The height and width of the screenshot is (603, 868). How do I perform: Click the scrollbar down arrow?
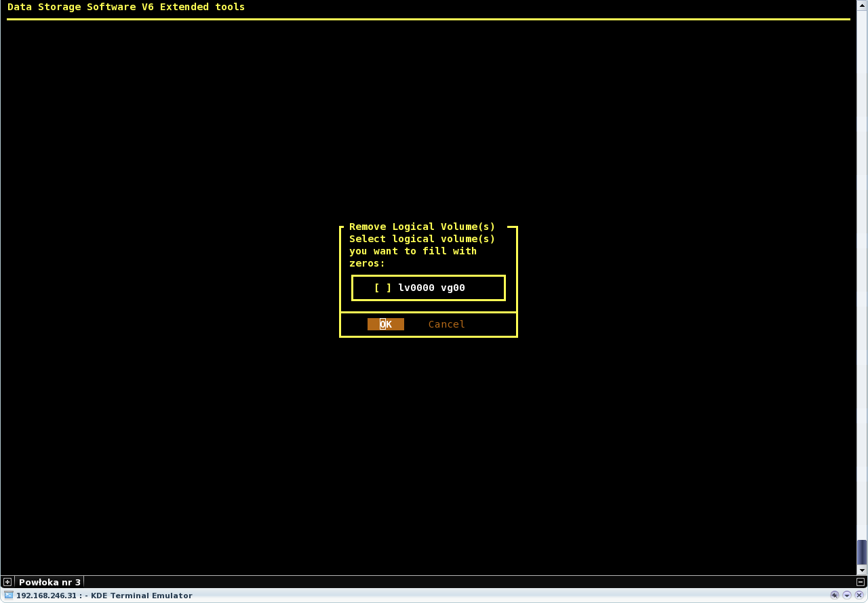pos(861,570)
